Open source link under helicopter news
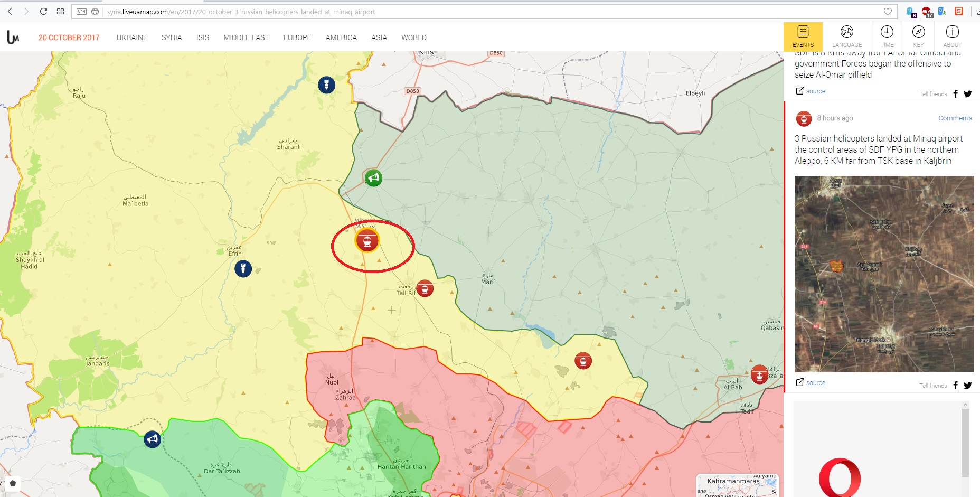Screen dimensions: 980x497 pos(815,383)
